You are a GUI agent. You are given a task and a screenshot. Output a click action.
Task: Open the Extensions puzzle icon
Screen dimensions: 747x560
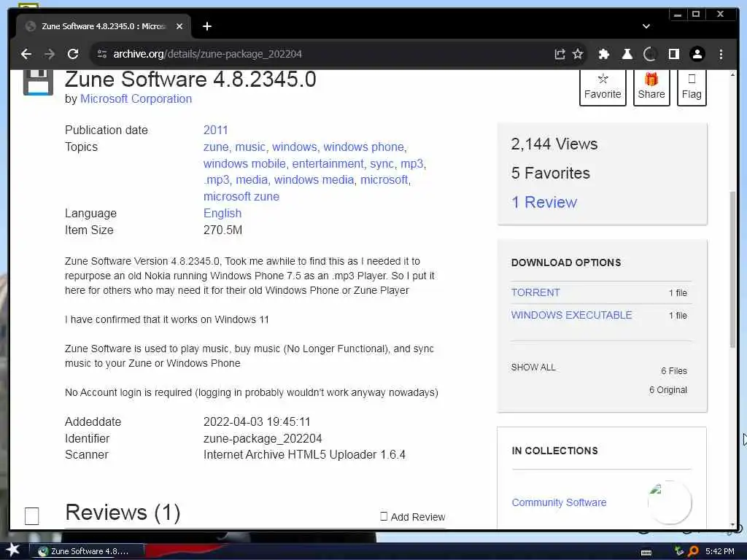[603, 54]
